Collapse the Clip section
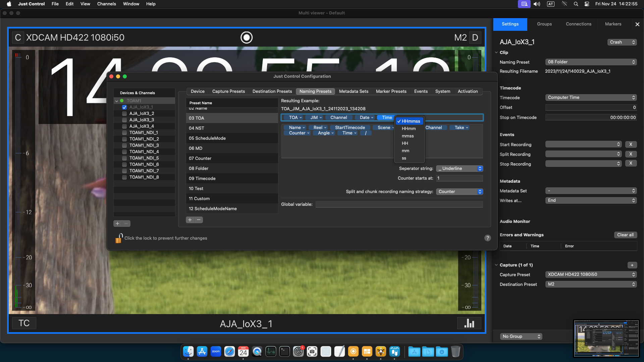The image size is (644, 362). tap(496, 53)
